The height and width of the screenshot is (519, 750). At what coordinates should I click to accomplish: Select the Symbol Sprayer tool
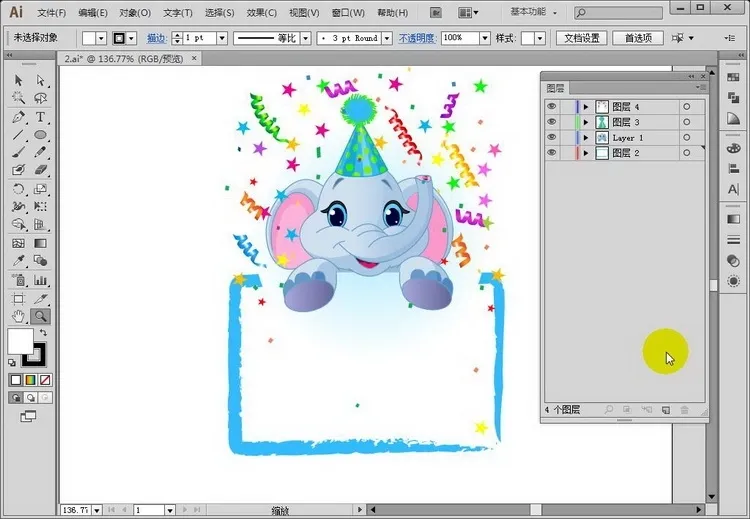[18, 280]
